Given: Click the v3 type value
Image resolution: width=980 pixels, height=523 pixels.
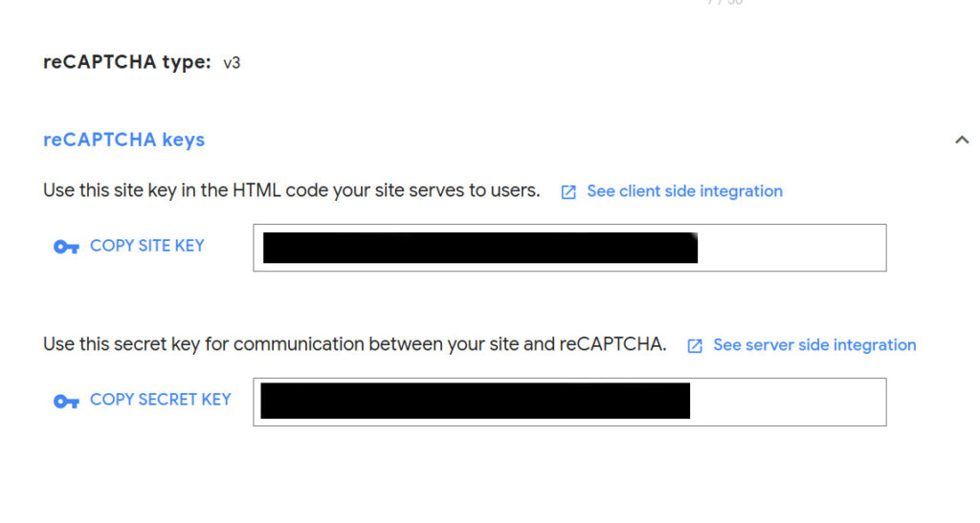Looking at the screenshot, I should pyautogui.click(x=232, y=63).
